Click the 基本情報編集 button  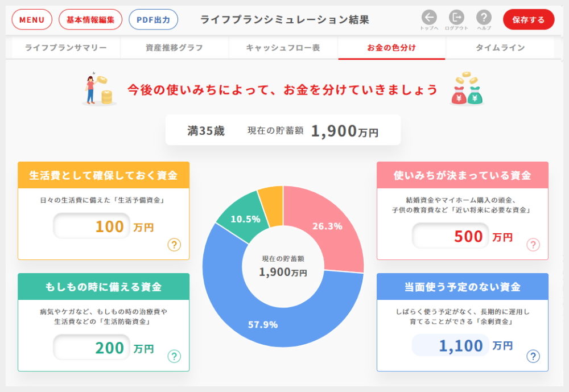90,20
